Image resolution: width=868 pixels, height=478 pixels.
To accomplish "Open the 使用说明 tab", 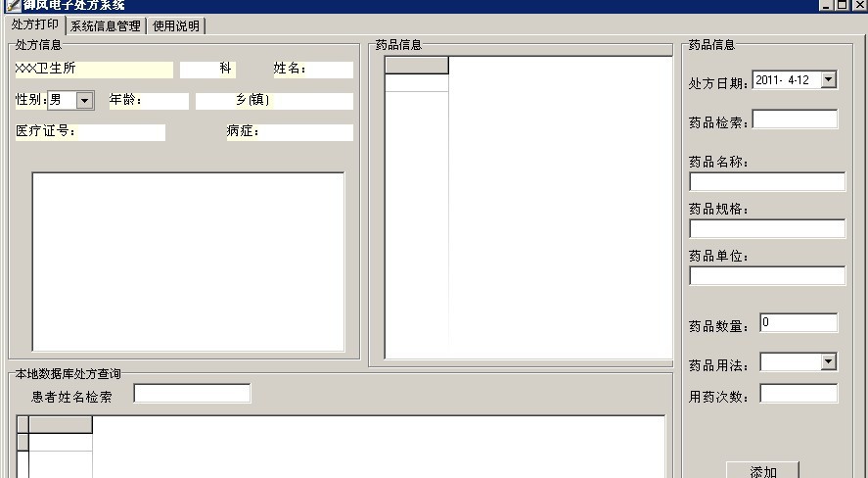I will coord(176,26).
